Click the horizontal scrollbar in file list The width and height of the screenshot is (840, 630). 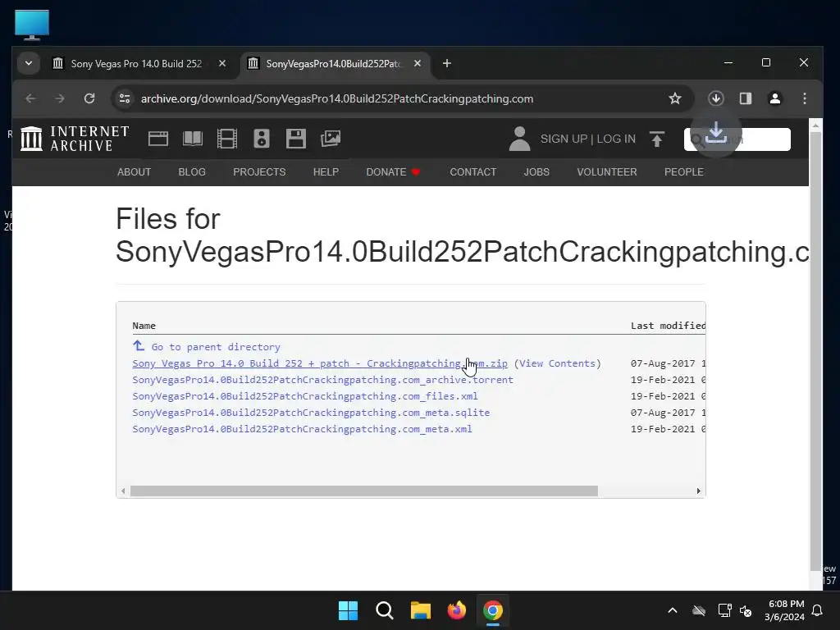363,491
